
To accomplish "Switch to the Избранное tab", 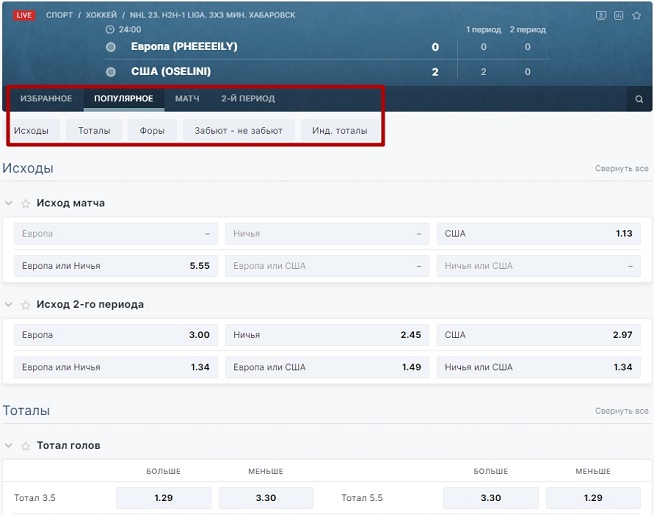I will [x=46, y=99].
